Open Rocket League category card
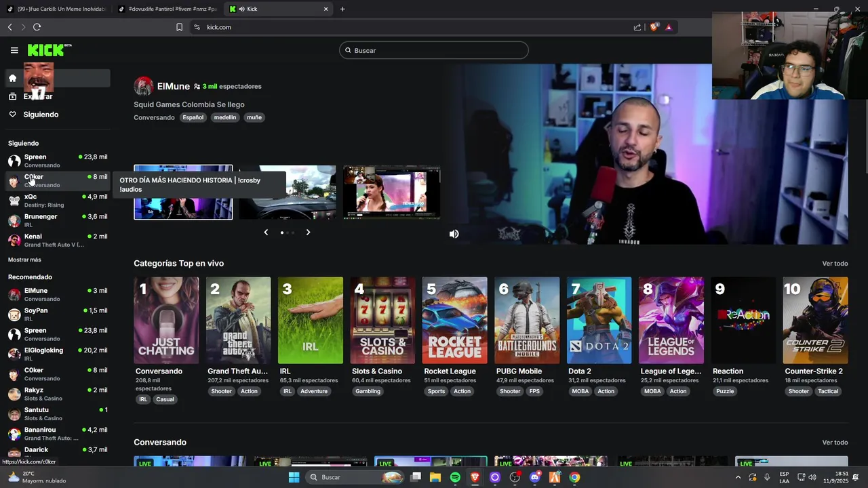 [x=454, y=320]
